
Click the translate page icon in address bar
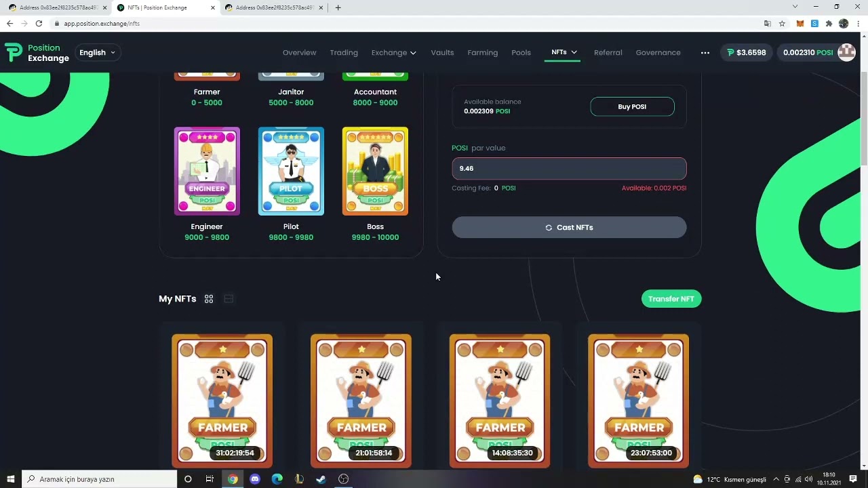(768, 23)
